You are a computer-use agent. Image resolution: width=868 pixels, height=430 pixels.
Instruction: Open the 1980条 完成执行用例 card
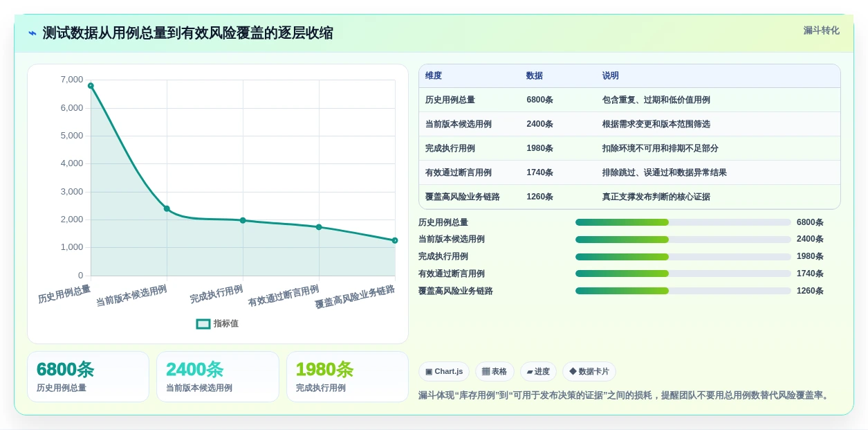(347, 377)
